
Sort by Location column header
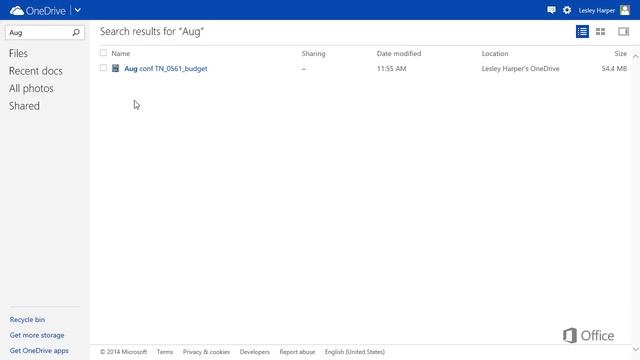click(495, 53)
